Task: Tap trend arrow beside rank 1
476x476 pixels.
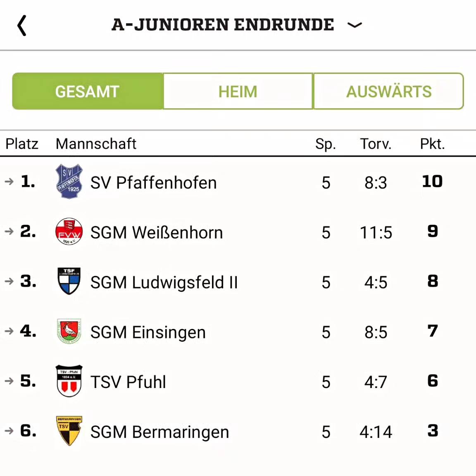Action: pyautogui.click(x=9, y=181)
